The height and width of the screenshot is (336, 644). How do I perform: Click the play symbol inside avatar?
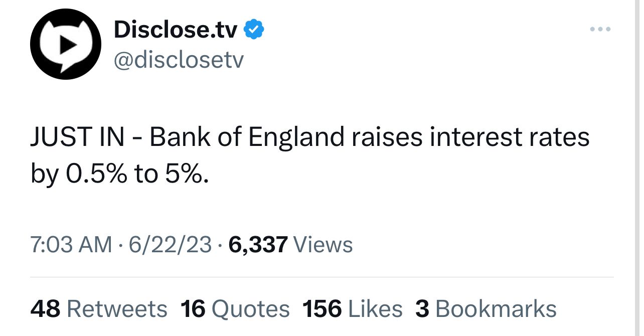[67, 44]
